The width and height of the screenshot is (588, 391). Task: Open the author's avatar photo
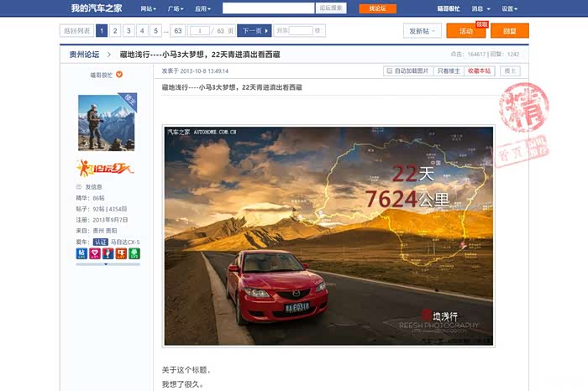click(108, 122)
